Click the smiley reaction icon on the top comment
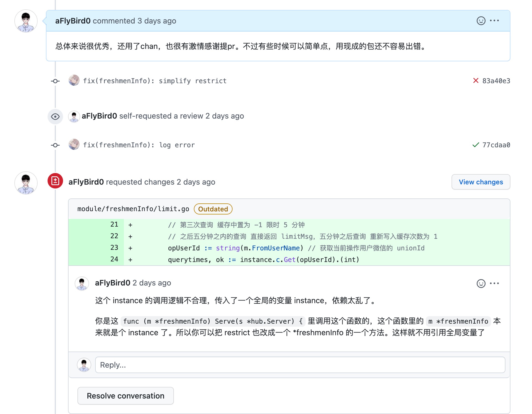532x414 pixels. 481,20
